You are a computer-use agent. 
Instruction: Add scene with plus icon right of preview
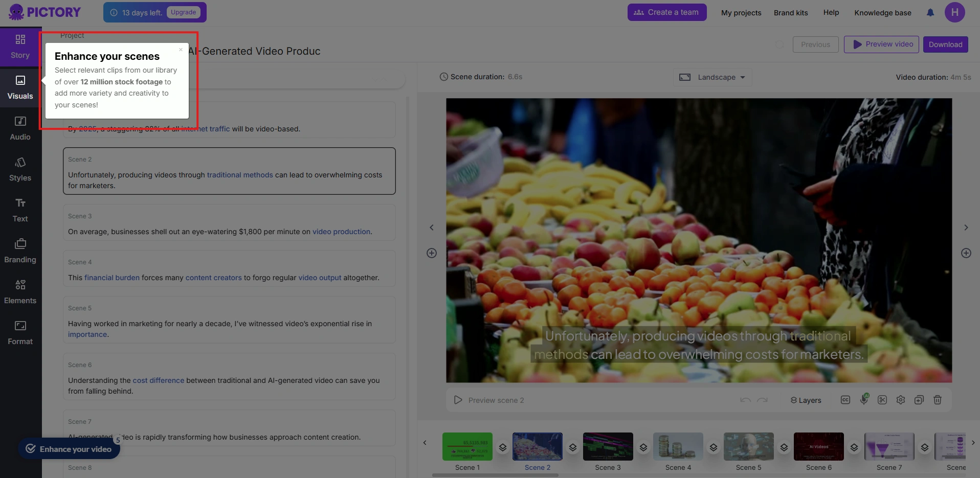coord(966,253)
